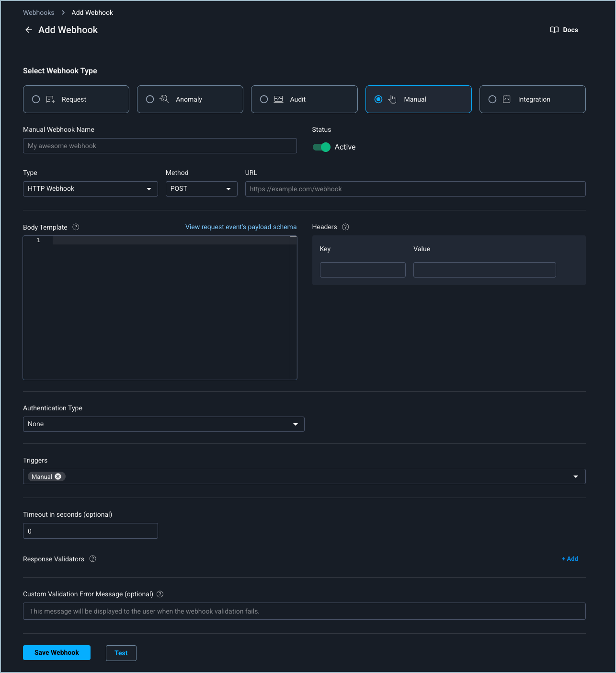Viewport: 616px width, 673px height.
Task: Click the Body Template help icon
Action: pyautogui.click(x=76, y=227)
